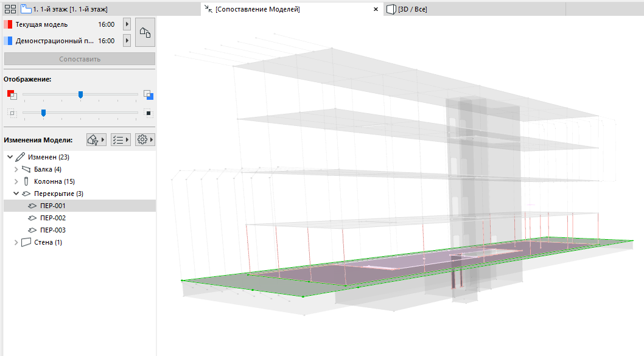Click the dashed transparent square icon

tap(12, 113)
